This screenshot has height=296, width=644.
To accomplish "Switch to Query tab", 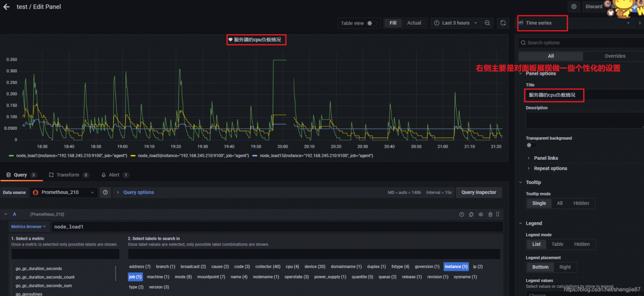I will coord(21,175).
